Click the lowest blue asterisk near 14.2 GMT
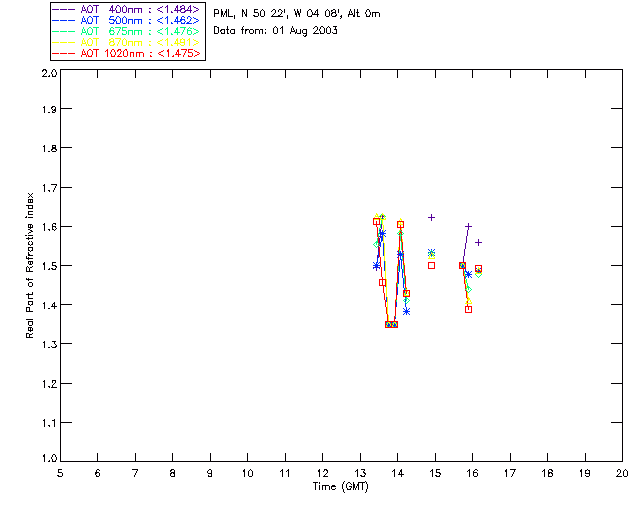This screenshot has width=640, height=512. [406, 311]
